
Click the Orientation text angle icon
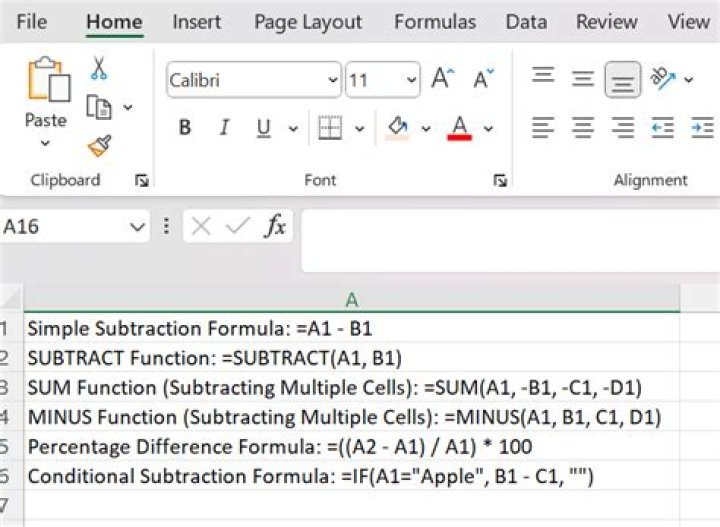pos(662,78)
